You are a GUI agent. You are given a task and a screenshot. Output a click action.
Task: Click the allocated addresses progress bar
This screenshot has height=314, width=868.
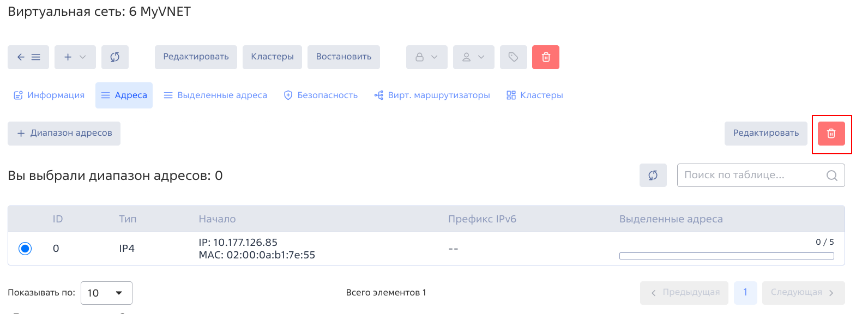click(x=726, y=256)
